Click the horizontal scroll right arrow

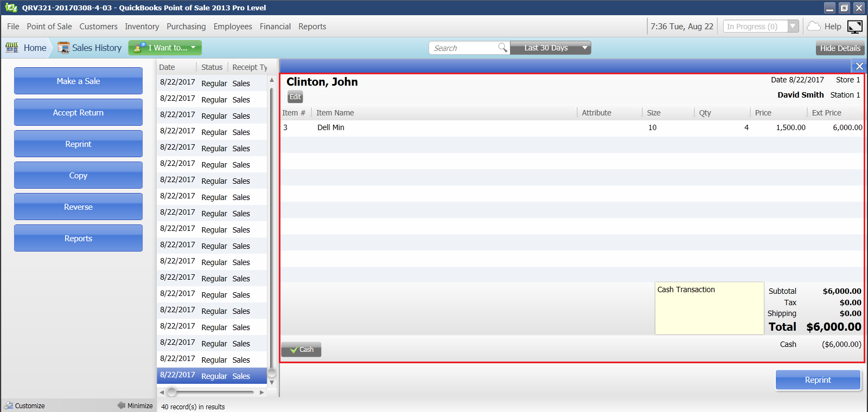(262, 392)
